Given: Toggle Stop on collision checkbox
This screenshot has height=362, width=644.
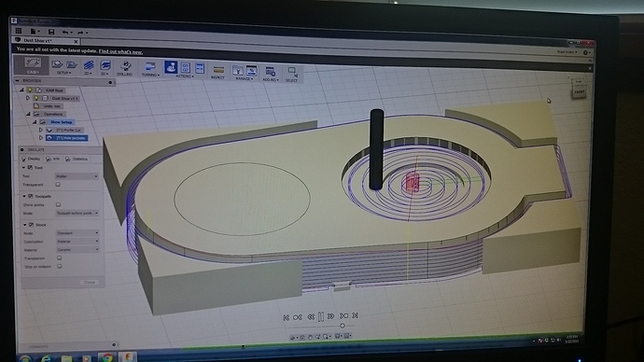Looking at the screenshot, I should click(x=60, y=266).
